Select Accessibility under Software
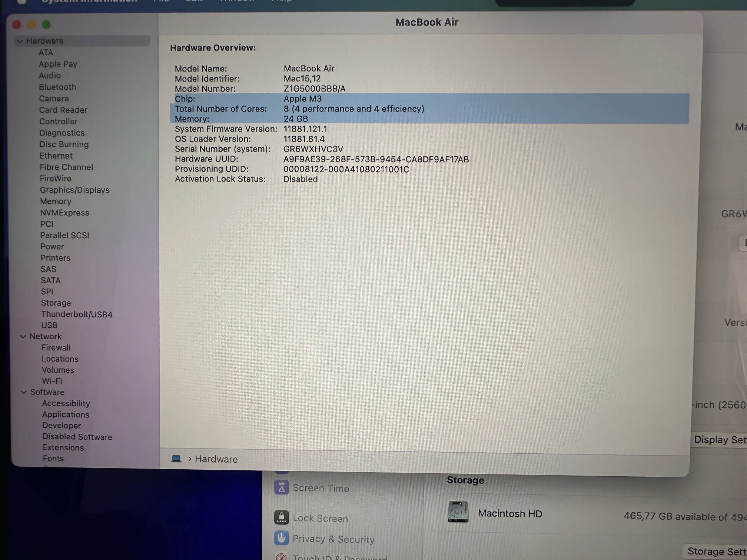The height and width of the screenshot is (560, 747). [66, 403]
